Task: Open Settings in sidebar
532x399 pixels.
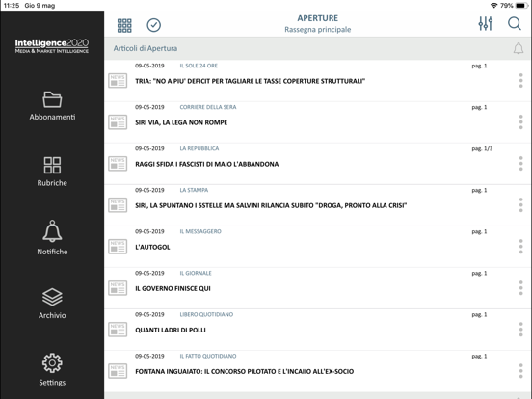Action: point(52,370)
